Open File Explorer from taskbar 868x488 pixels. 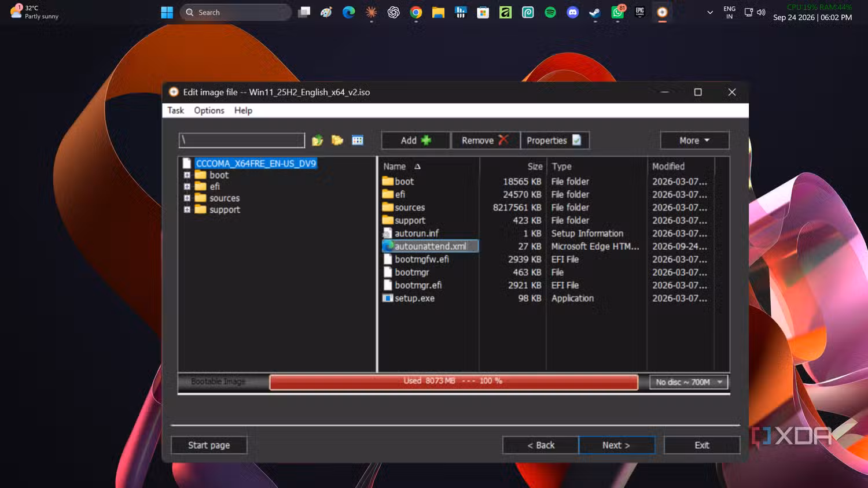[x=438, y=12]
